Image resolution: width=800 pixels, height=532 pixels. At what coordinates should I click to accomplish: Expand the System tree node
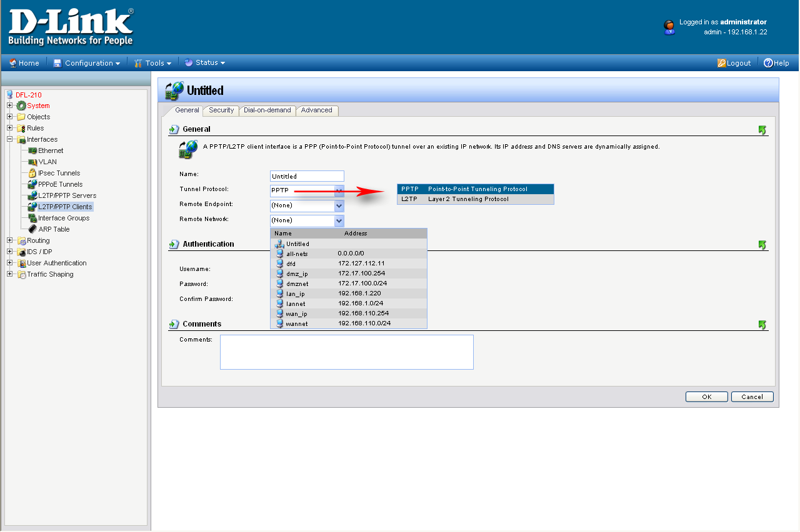click(x=10, y=106)
